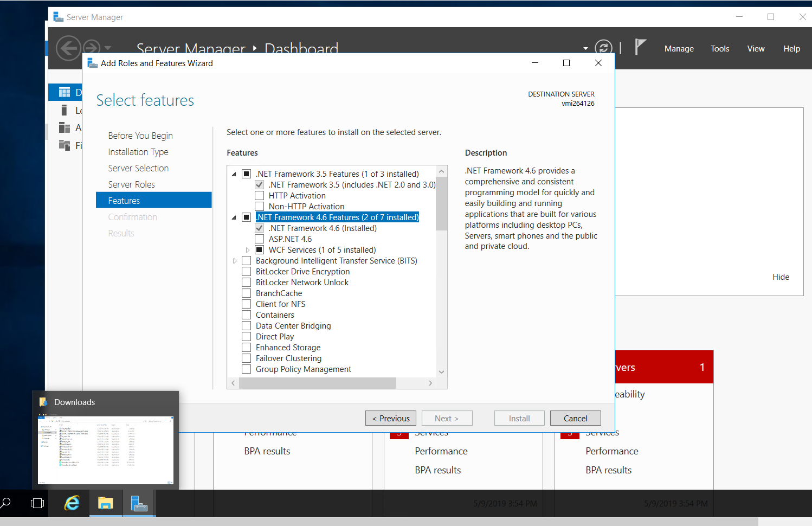Cancel the Add Roles and Features Wizard

coord(576,418)
